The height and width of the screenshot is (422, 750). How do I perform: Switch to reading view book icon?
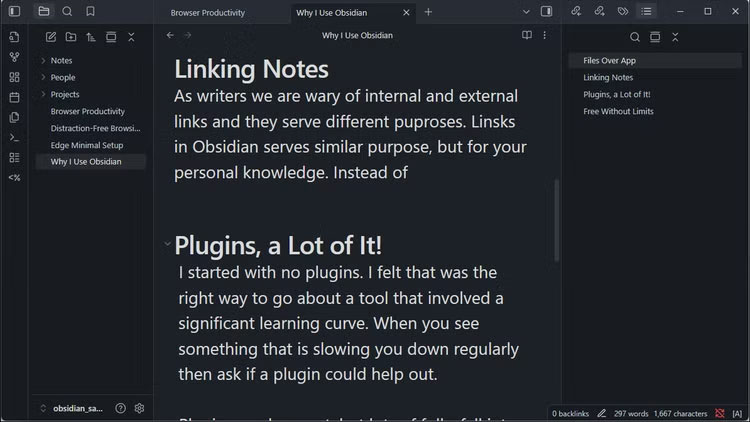[x=527, y=35]
